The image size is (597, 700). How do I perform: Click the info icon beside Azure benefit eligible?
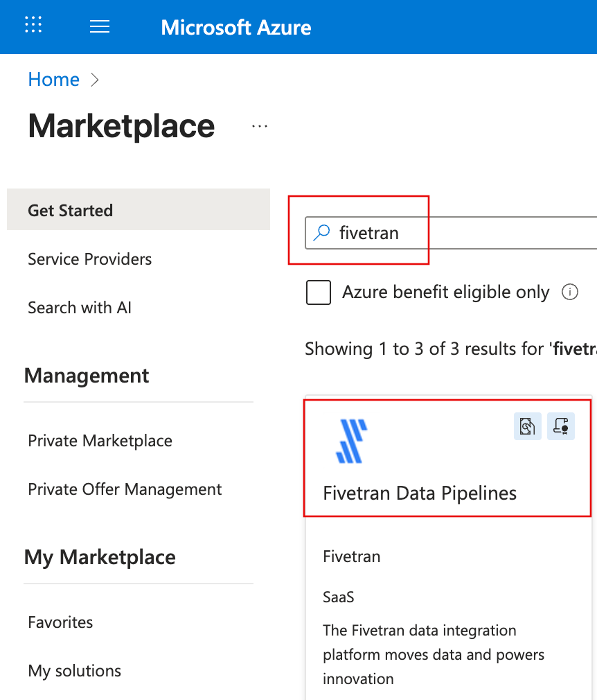570,292
